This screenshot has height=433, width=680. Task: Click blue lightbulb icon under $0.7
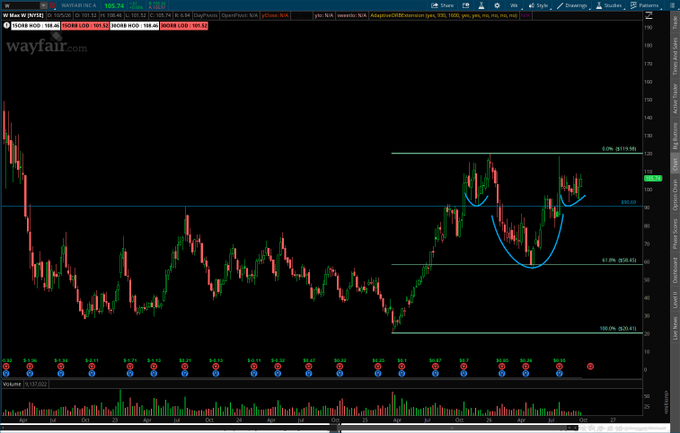464,374
